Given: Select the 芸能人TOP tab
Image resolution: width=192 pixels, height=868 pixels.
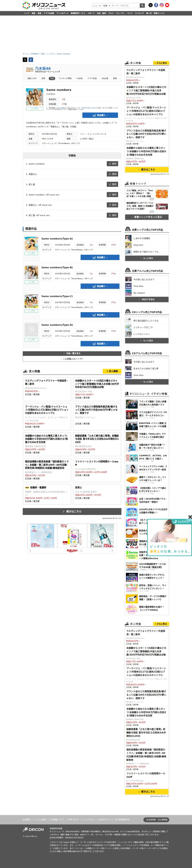Looking at the screenshot, I should click(x=32, y=78).
